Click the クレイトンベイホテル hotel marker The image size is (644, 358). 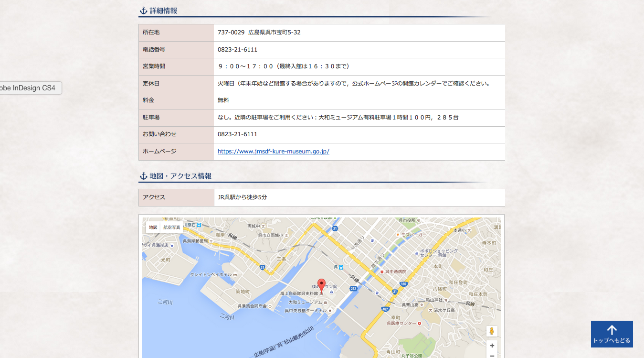coord(235,275)
